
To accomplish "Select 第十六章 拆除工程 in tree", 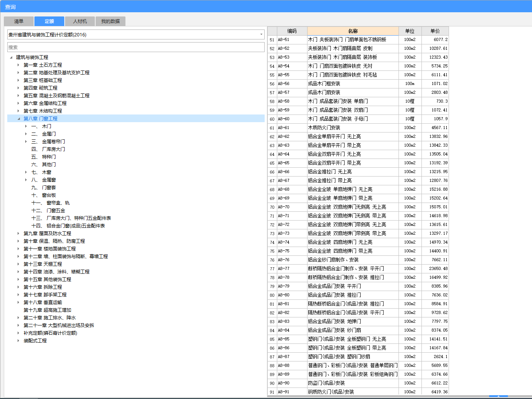I will click(43, 287).
